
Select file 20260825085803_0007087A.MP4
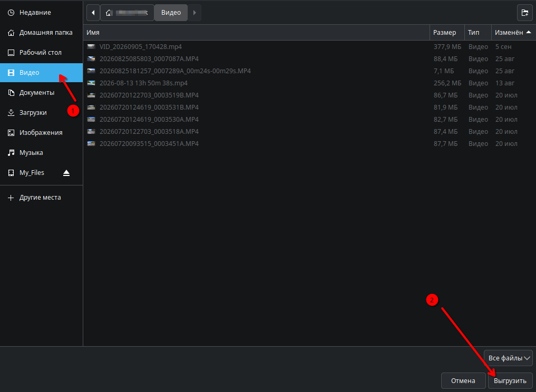tap(309, 59)
